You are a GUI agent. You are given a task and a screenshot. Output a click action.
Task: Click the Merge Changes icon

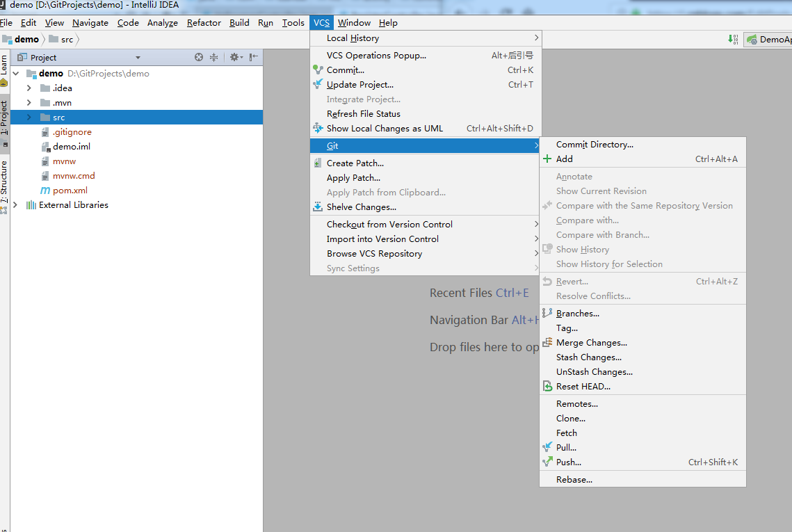[547, 342]
